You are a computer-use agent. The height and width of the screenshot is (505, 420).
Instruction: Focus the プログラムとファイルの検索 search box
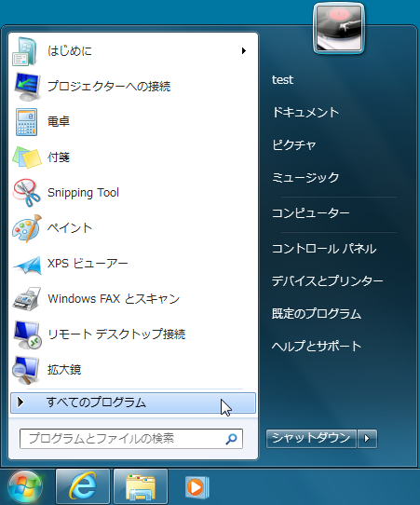[131, 439]
